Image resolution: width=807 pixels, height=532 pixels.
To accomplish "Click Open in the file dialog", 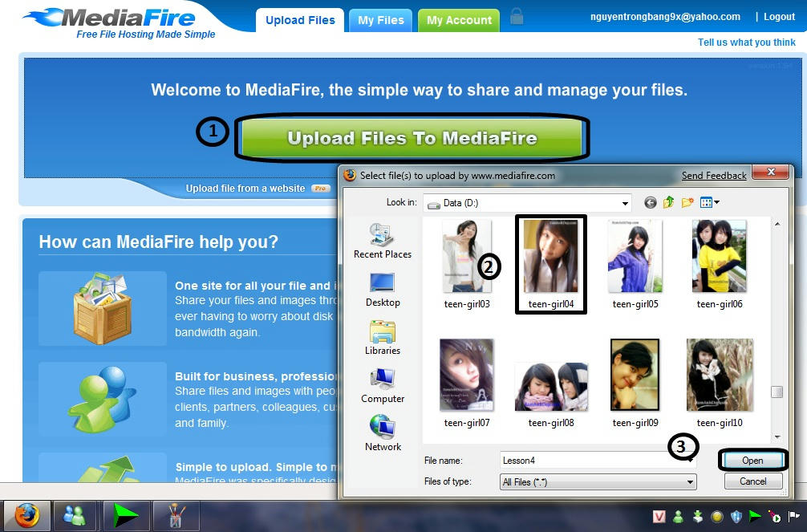I will click(x=752, y=461).
